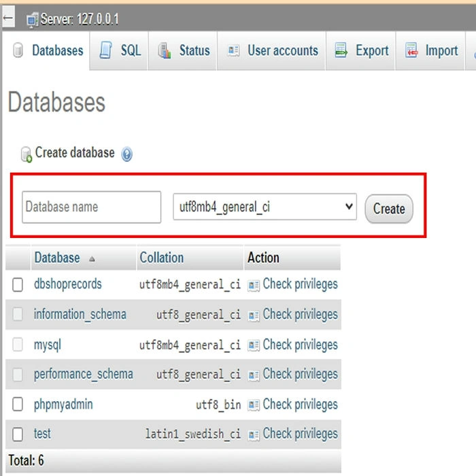
Task: Click privileges icon in mysql row
Action: (254, 345)
